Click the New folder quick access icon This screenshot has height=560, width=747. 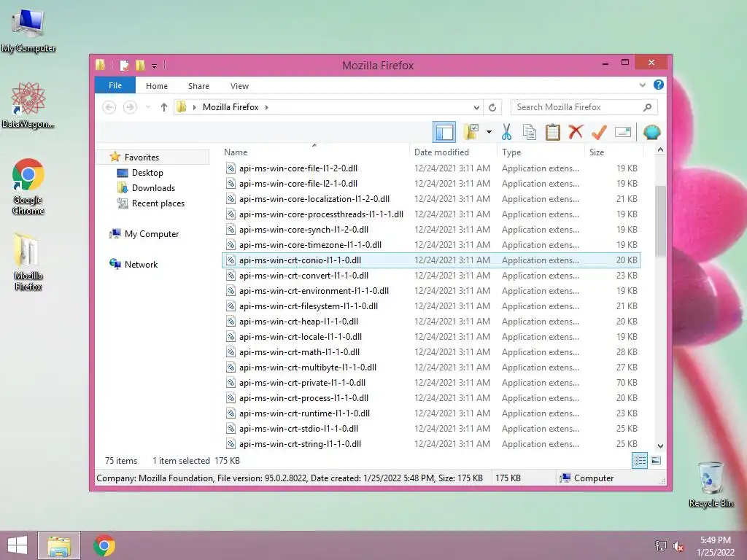pyautogui.click(x=140, y=65)
